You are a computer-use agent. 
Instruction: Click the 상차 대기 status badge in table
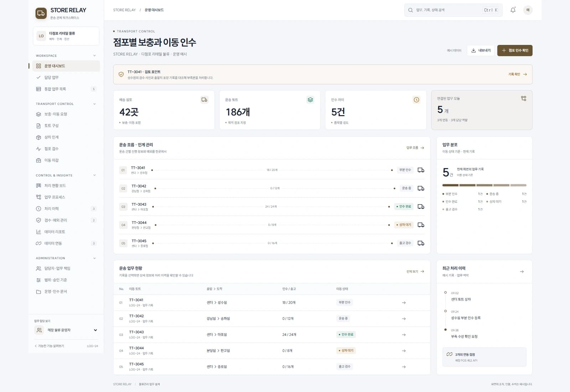(346, 351)
